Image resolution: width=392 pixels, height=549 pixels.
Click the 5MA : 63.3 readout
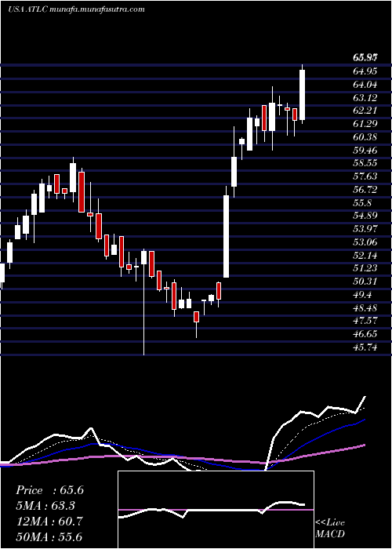(x=46, y=506)
